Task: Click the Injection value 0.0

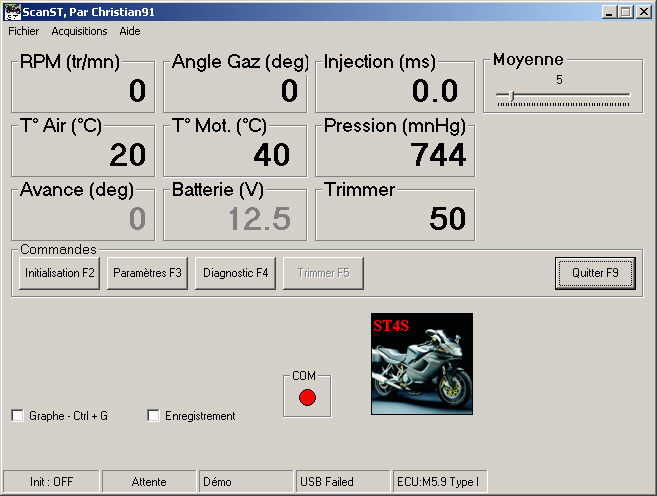Action: pyautogui.click(x=435, y=90)
